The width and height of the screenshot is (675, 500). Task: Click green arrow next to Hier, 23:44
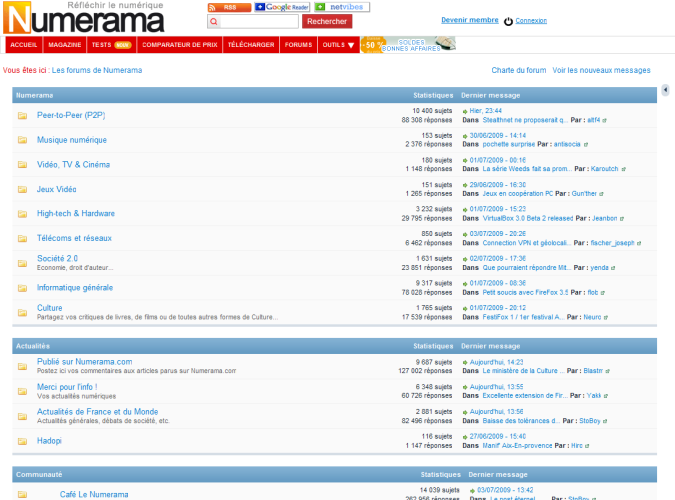tap(465, 110)
